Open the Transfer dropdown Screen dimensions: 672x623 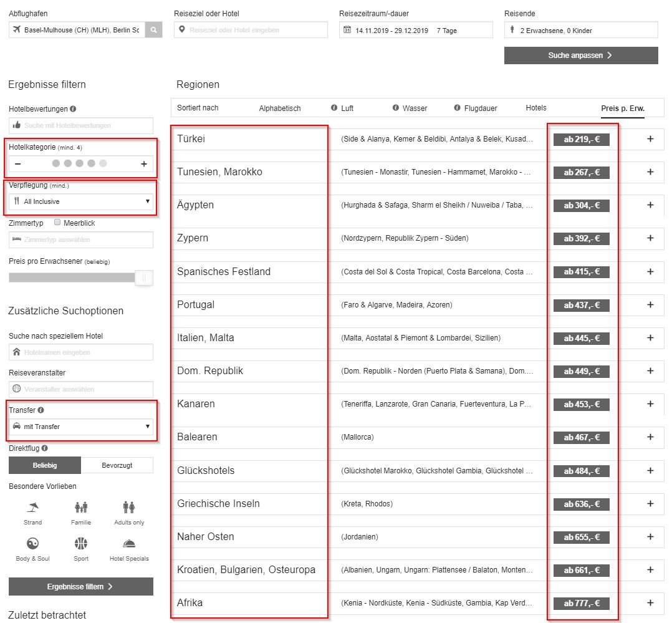[x=81, y=427]
